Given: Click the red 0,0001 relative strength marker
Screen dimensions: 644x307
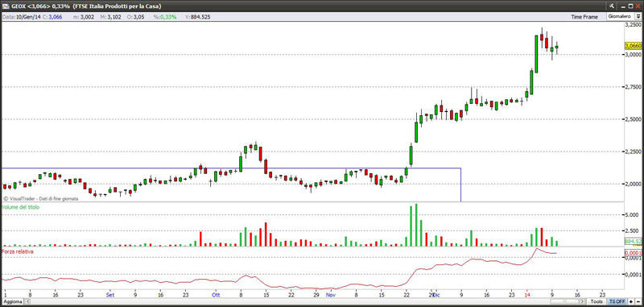Looking at the screenshot, I should 633,252.
